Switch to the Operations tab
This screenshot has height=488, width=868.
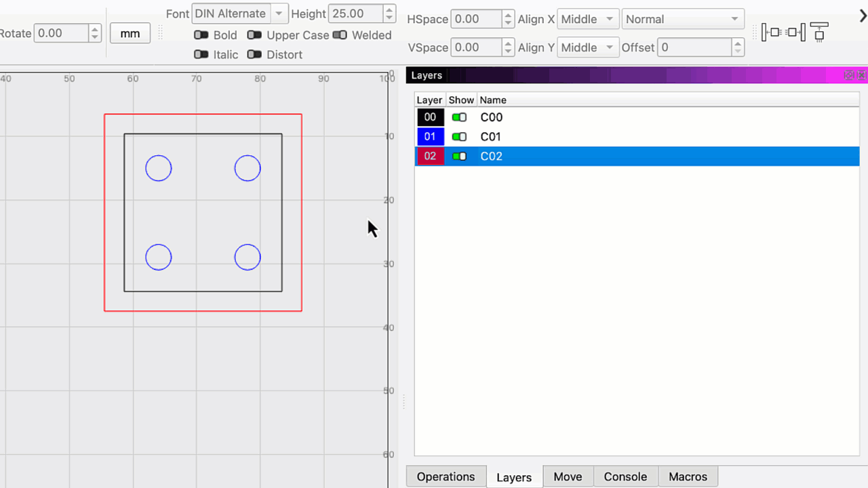446,476
